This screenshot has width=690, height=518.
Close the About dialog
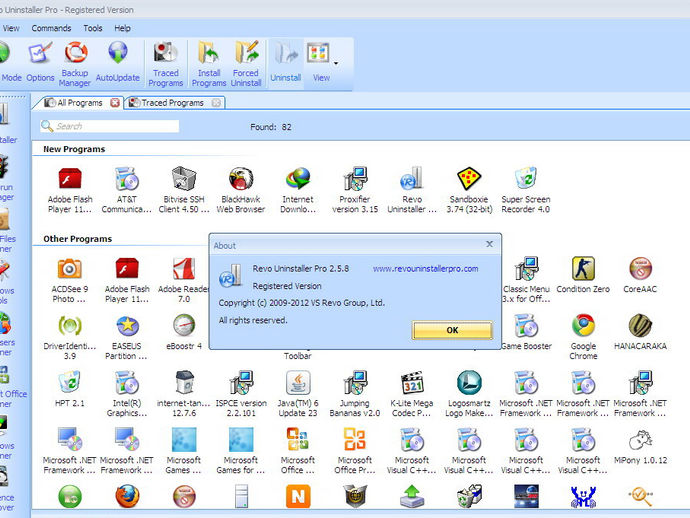(x=489, y=244)
